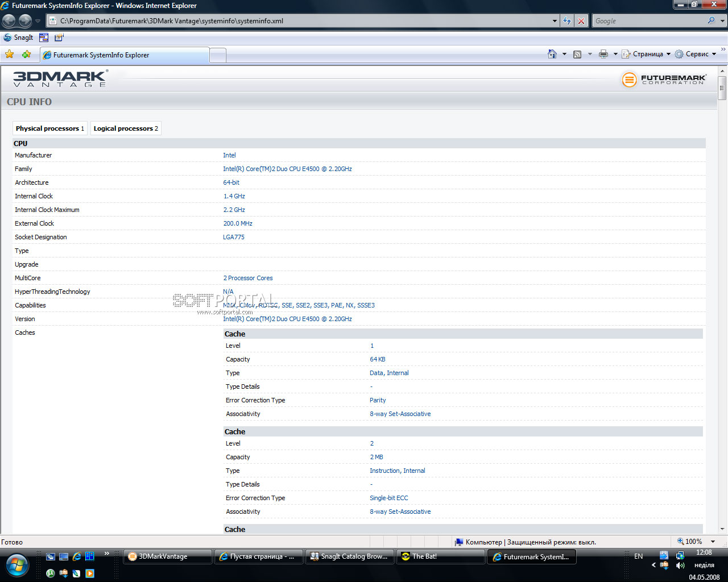The width and height of the screenshot is (728, 582).
Task: Go forward with the browser Forward arrow
Action: (x=25, y=21)
